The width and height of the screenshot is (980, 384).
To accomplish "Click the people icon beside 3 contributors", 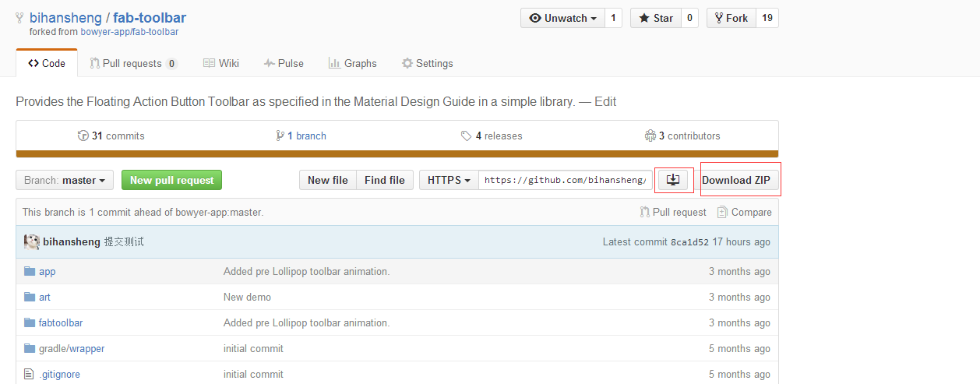I will (x=650, y=136).
